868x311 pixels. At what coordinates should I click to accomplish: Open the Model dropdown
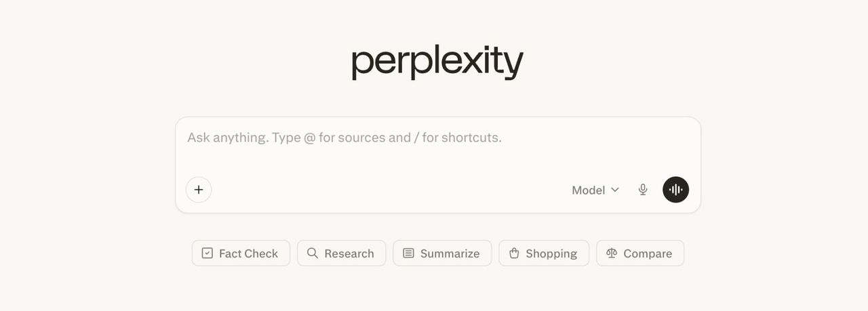[x=595, y=190]
